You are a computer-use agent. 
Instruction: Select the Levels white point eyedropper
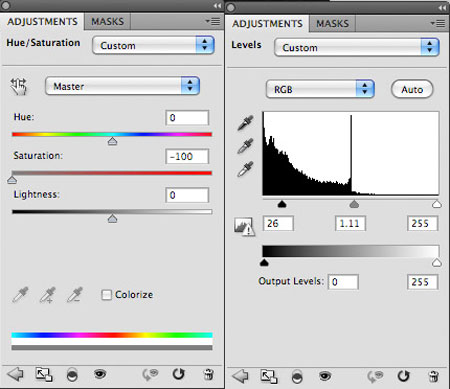(x=245, y=169)
